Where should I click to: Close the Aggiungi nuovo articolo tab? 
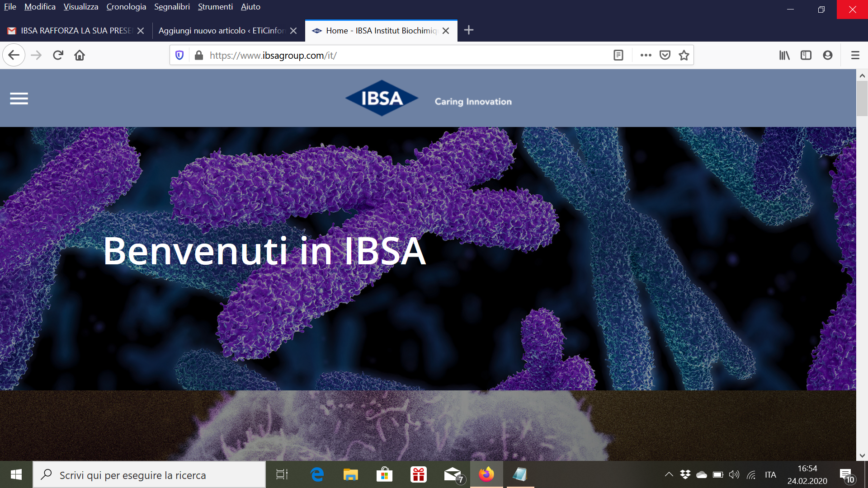(x=293, y=31)
